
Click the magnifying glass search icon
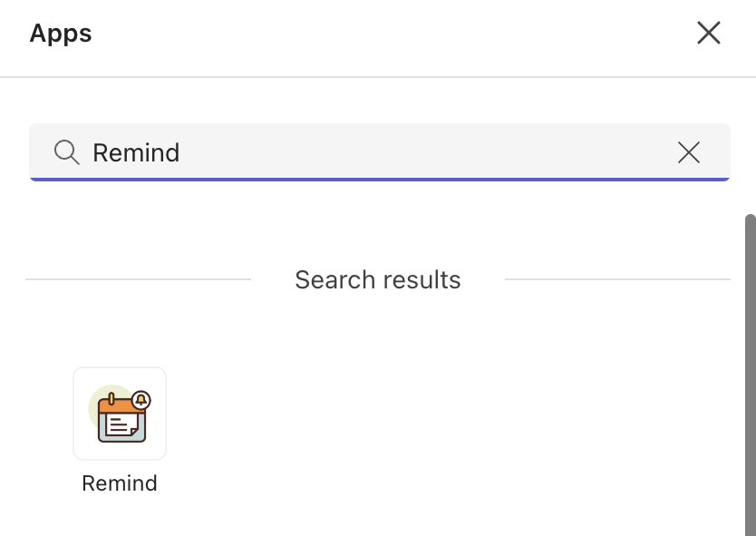click(65, 152)
